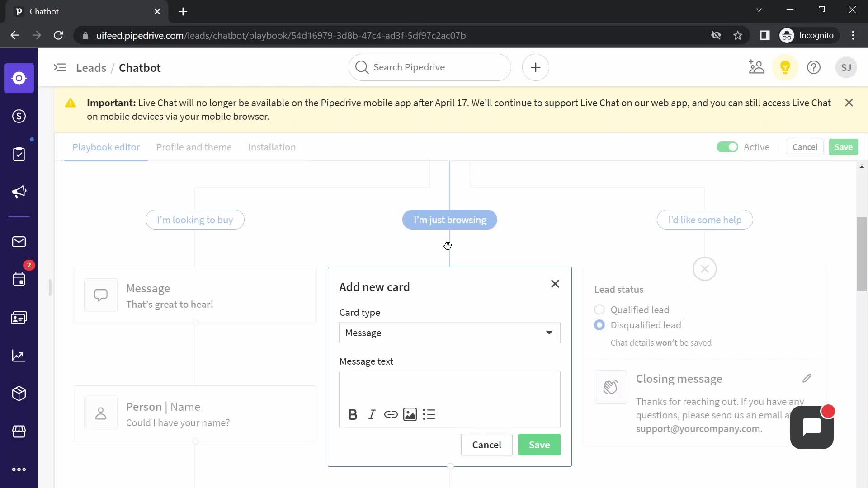Switch to the Installation tab

pyautogui.click(x=272, y=147)
